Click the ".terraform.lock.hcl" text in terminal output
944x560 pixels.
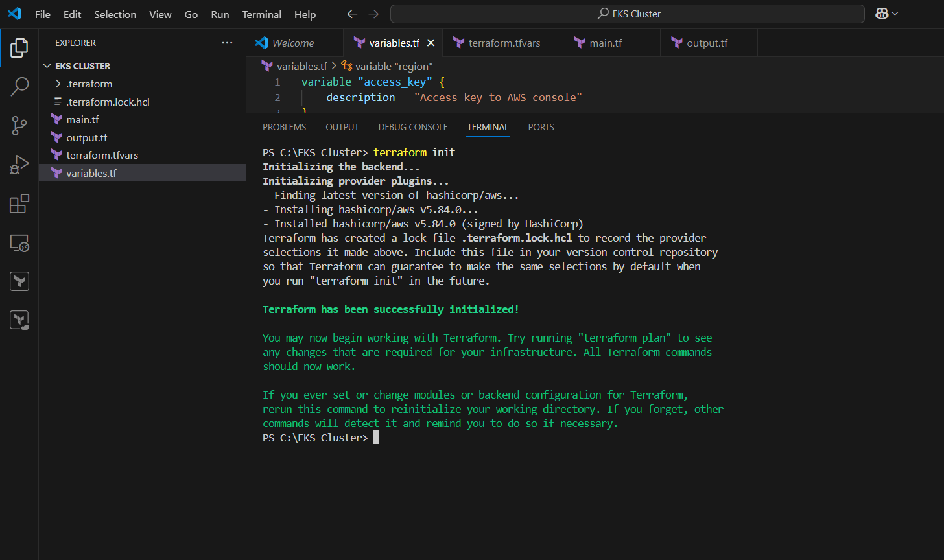(517, 239)
